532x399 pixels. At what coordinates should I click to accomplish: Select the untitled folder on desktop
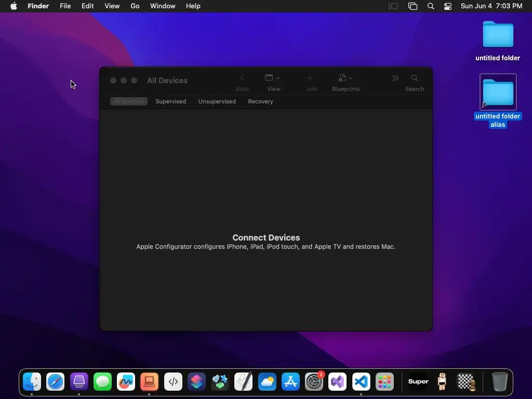[x=498, y=34]
